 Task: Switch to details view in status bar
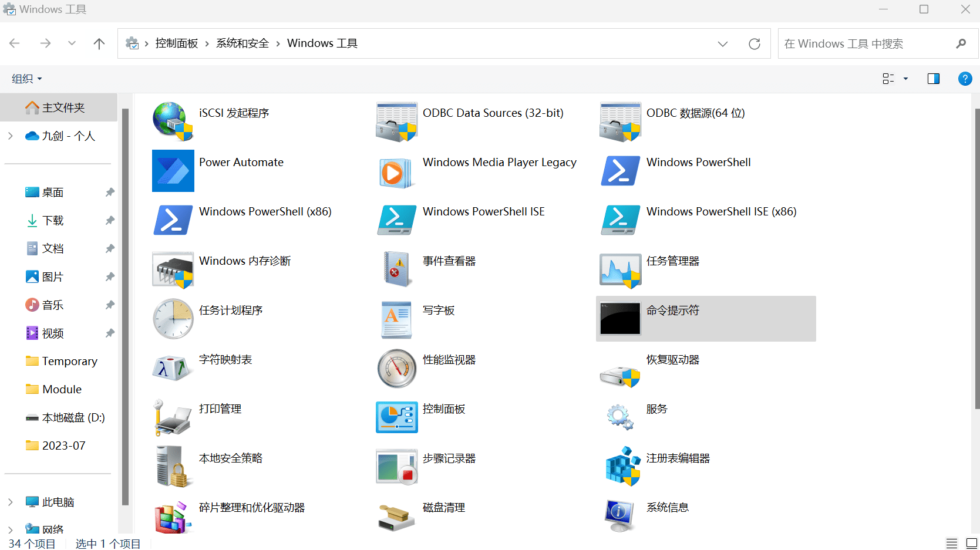(x=952, y=544)
